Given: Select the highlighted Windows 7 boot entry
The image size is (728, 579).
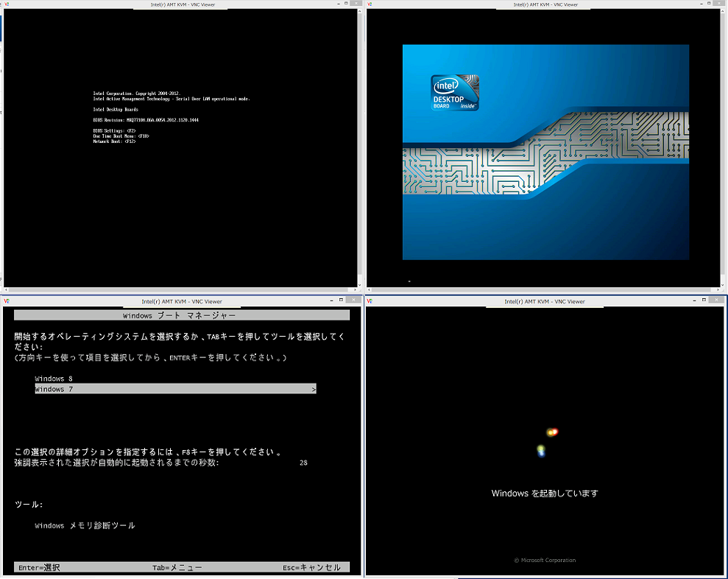Looking at the screenshot, I should click(x=175, y=389).
